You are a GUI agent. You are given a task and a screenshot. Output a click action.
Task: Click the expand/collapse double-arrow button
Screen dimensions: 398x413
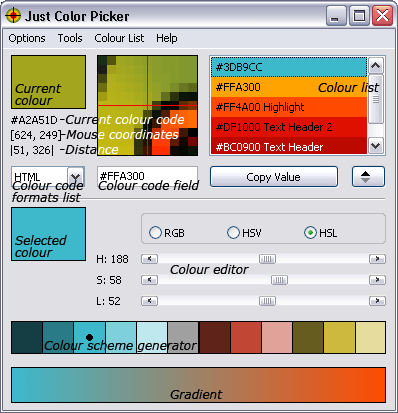pos(368,177)
